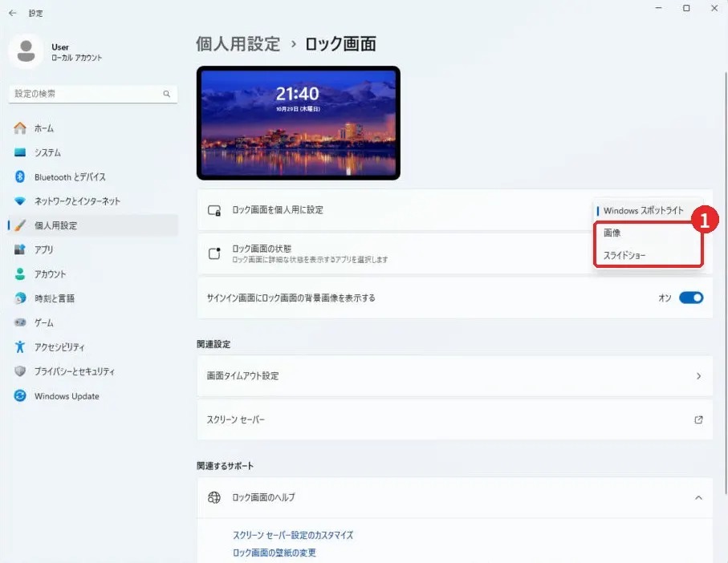Click the ゲーム controller icon
This screenshot has height=563, width=728.
pos(20,322)
